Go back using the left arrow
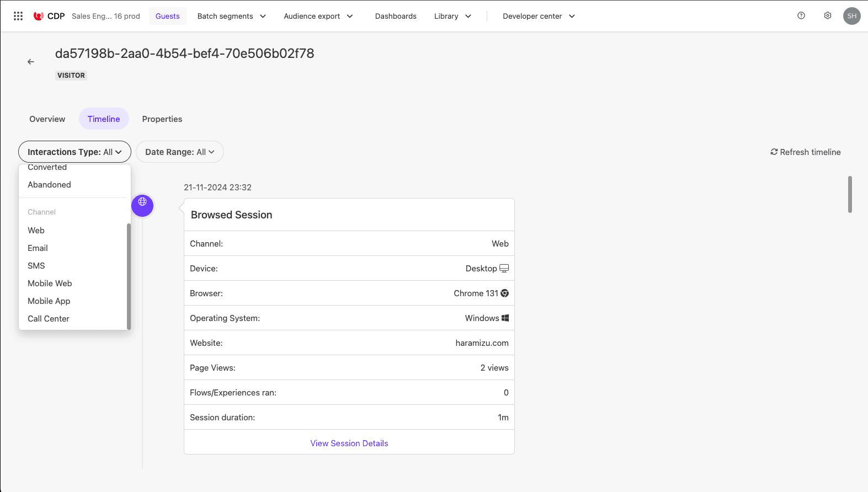 tap(31, 62)
